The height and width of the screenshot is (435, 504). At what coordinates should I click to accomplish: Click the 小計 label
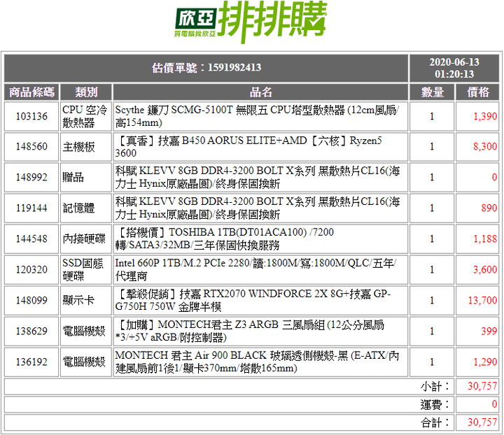tap(435, 386)
